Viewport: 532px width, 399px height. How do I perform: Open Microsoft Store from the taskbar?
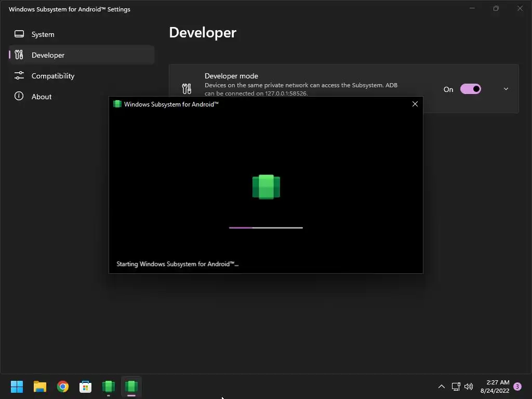click(86, 387)
